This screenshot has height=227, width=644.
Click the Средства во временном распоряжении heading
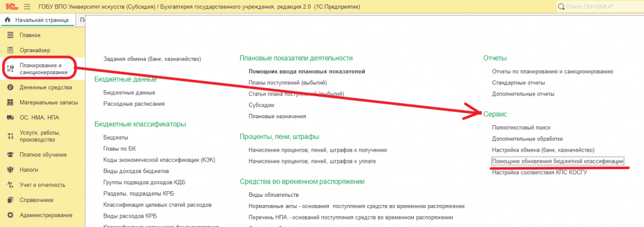[303, 182]
